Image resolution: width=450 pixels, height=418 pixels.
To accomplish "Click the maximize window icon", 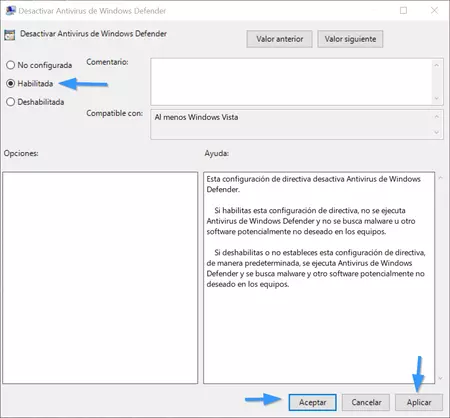I will [403, 10].
